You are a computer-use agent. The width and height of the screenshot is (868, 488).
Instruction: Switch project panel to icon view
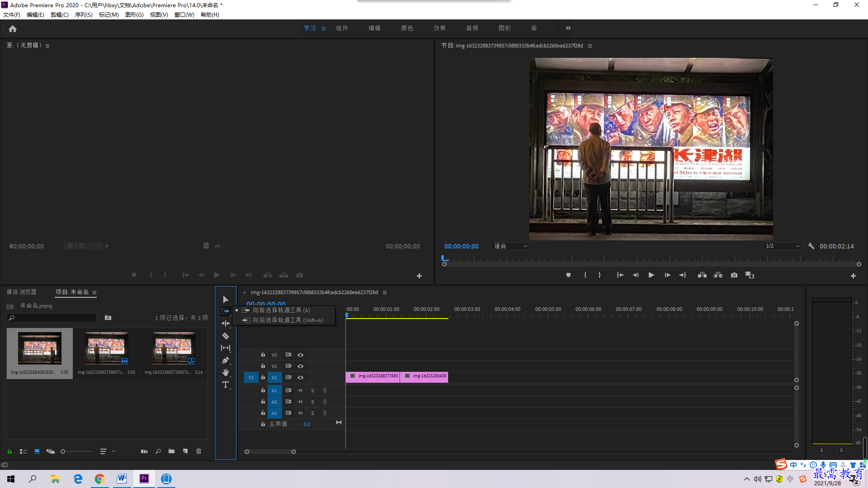click(37, 451)
